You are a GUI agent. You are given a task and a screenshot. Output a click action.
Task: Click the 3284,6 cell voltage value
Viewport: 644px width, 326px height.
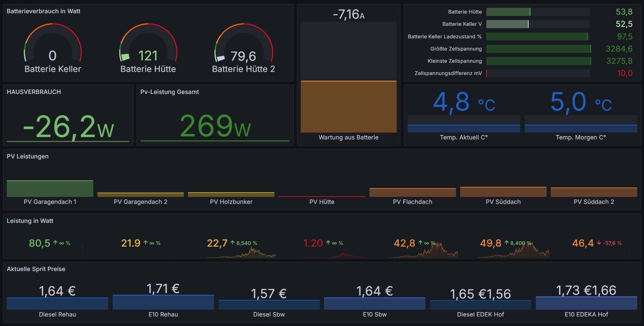point(619,49)
